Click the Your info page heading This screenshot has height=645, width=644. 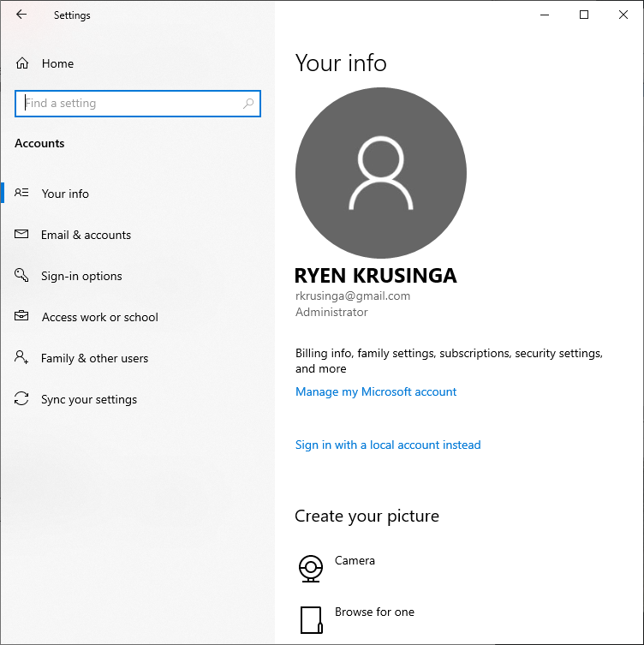pos(341,63)
